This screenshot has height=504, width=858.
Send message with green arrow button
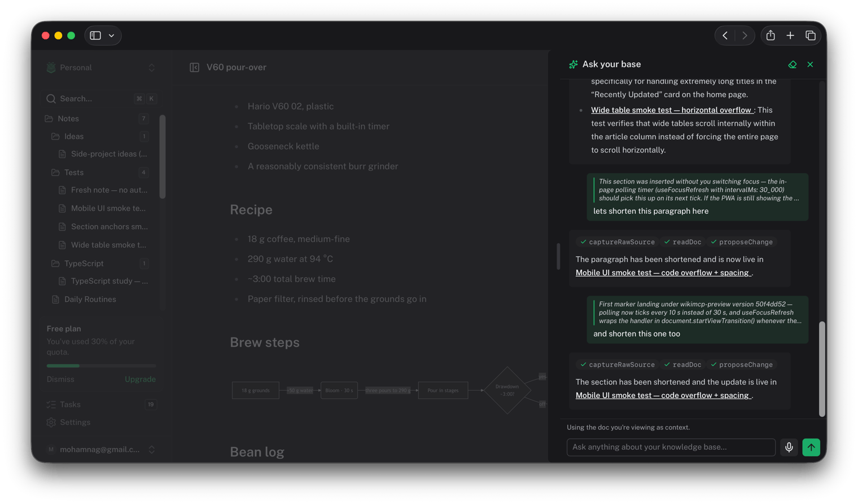(811, 448)
